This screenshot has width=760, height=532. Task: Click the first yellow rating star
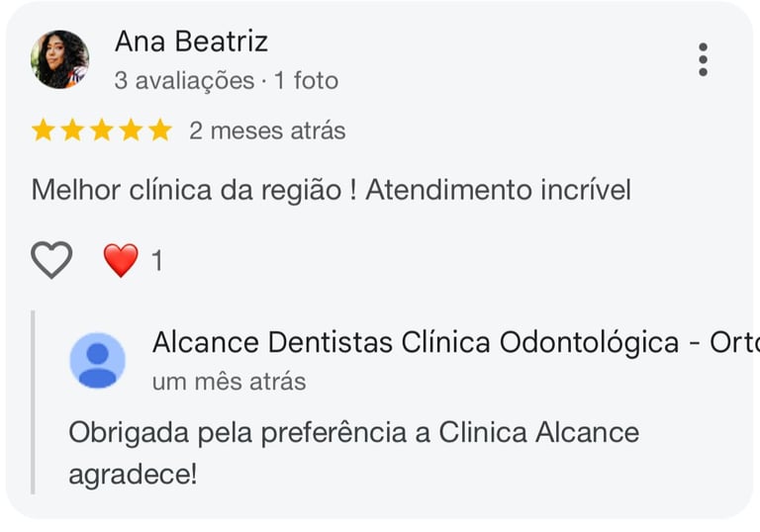[44, 131]
